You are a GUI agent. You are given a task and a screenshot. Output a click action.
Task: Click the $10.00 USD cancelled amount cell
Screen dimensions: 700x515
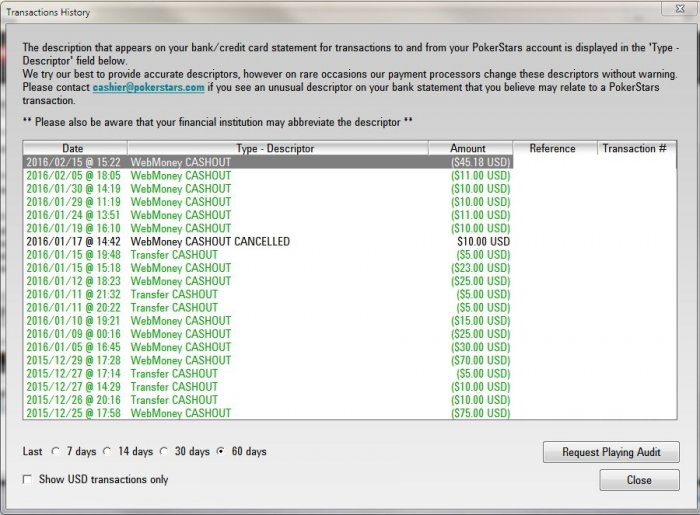tap(483, 241)
